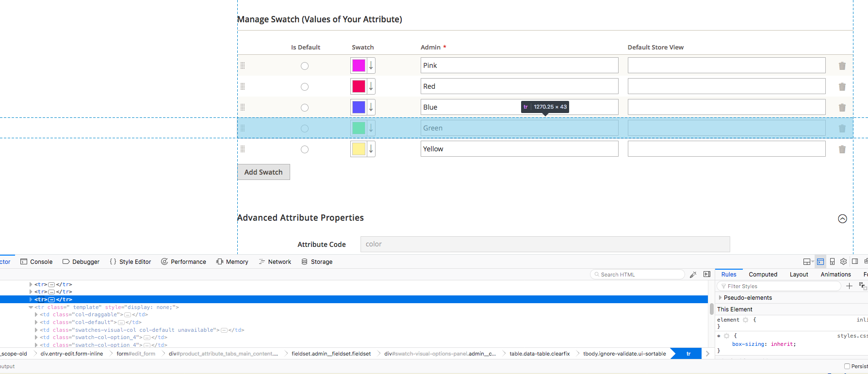This screenshot has height=374, width=868.
Task: Expand the first tr node
Action: point(31,285)
